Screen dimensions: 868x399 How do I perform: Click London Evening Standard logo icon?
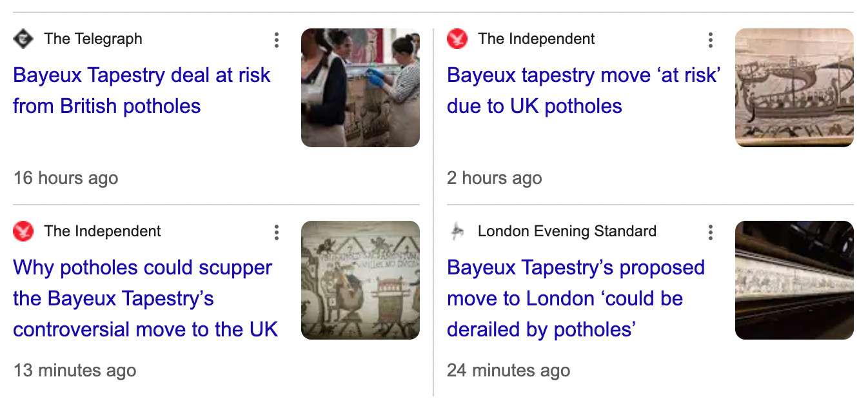[457, 232]
